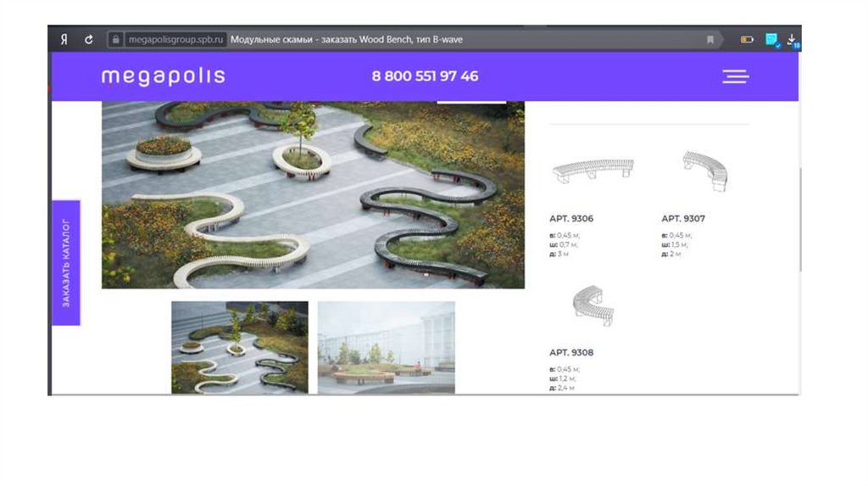Click the АРТ. 9306 label

pyautogui.click(x=571, y=219)
